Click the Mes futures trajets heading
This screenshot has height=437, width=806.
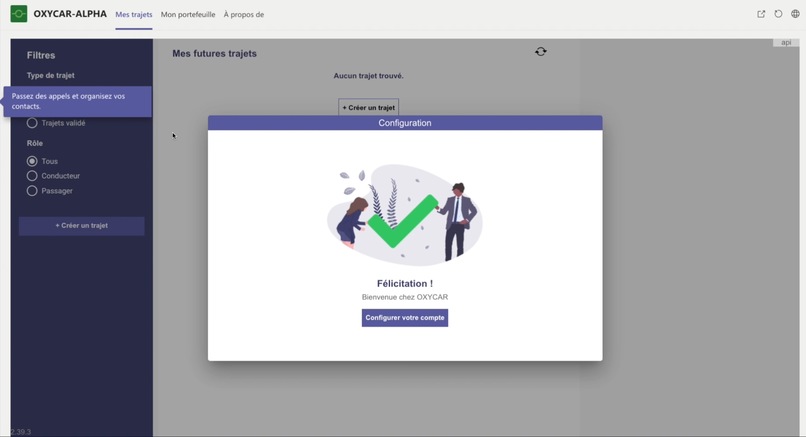pos(214,53)
